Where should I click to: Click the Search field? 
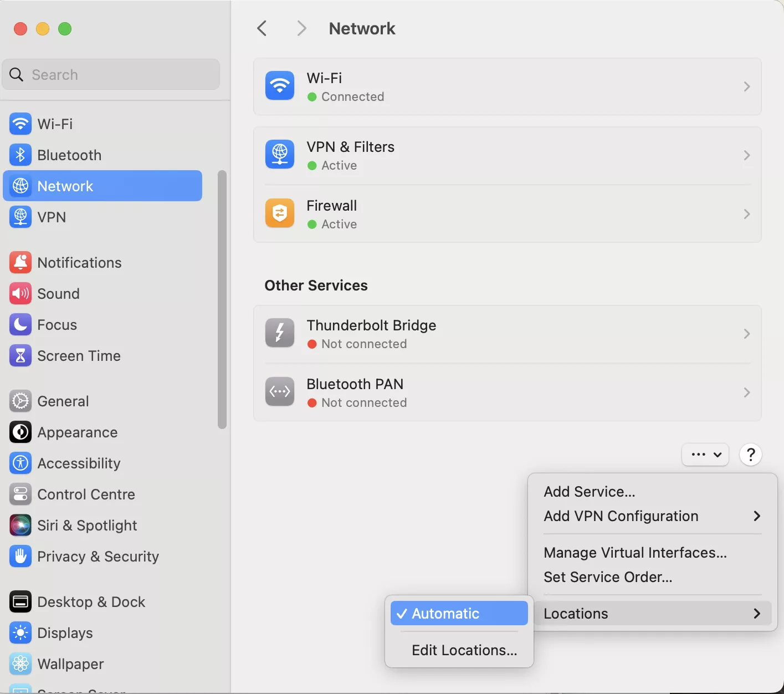pos(111,74)
